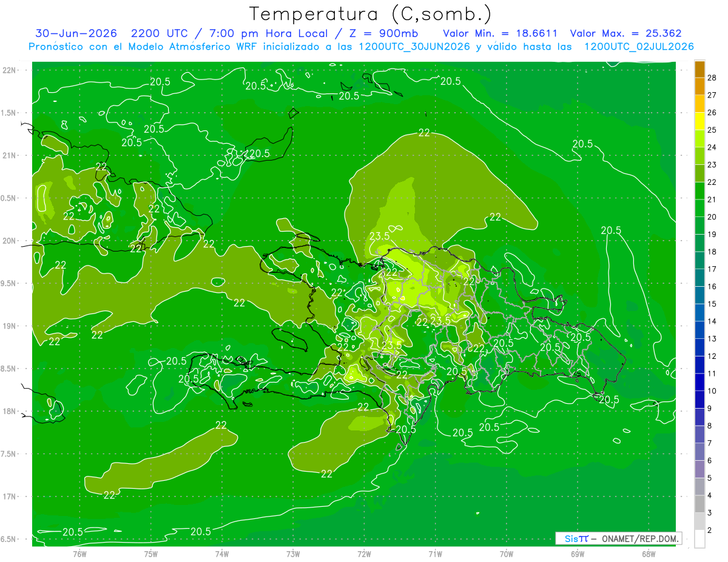Viewport: 728px width, 562px height.
Task: Pick the purple colorbar swatch between 5 and 6
Action: (699, 469)
